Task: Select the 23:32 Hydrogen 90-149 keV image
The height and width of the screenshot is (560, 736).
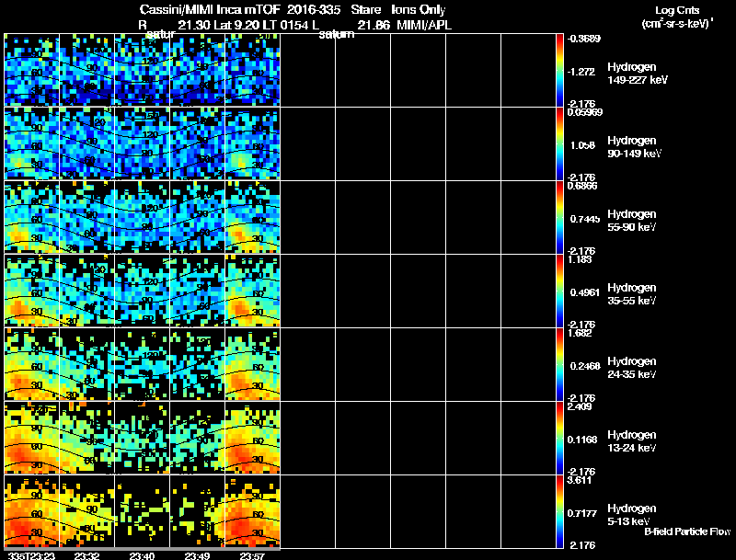Action: [87, 143]
